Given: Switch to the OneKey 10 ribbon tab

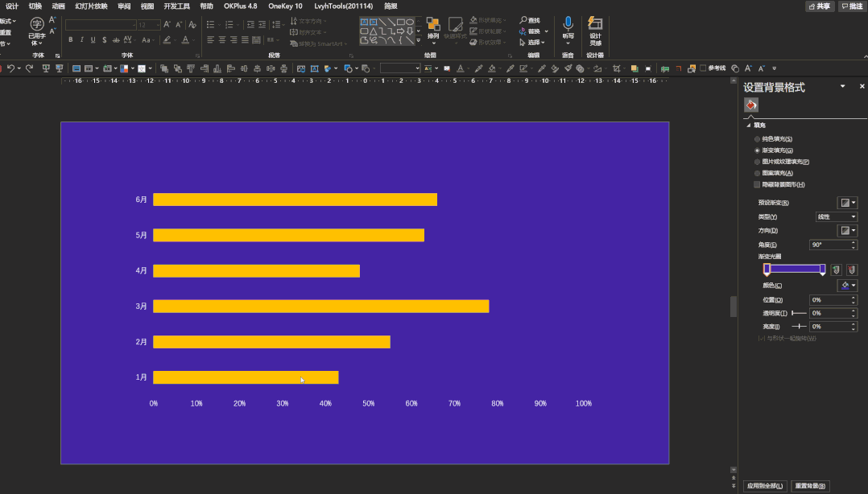Looking at the screenshot, I should 285,6.
